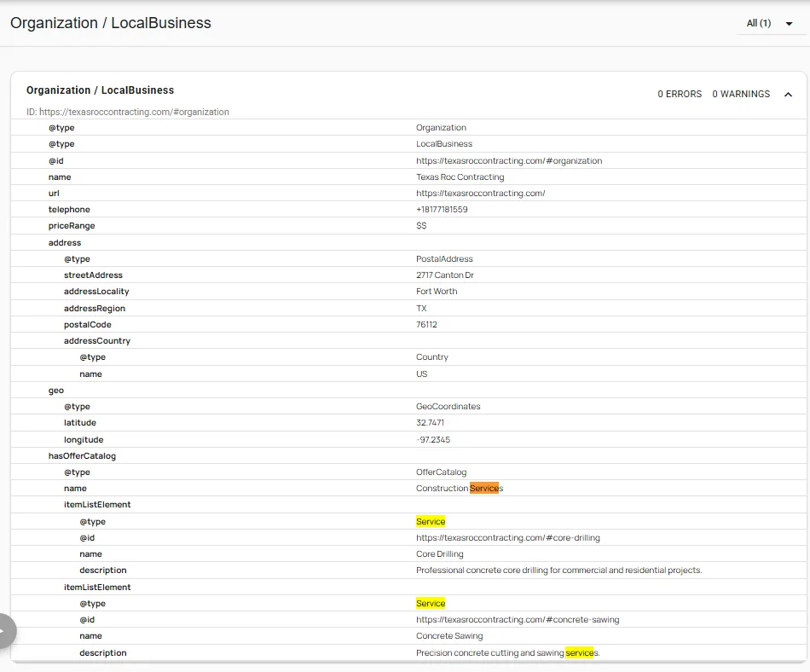Screen dimensions: 810x672
Task: Click the @id value https://texasroccontracting.com/#organization
Action: [509, 160]
